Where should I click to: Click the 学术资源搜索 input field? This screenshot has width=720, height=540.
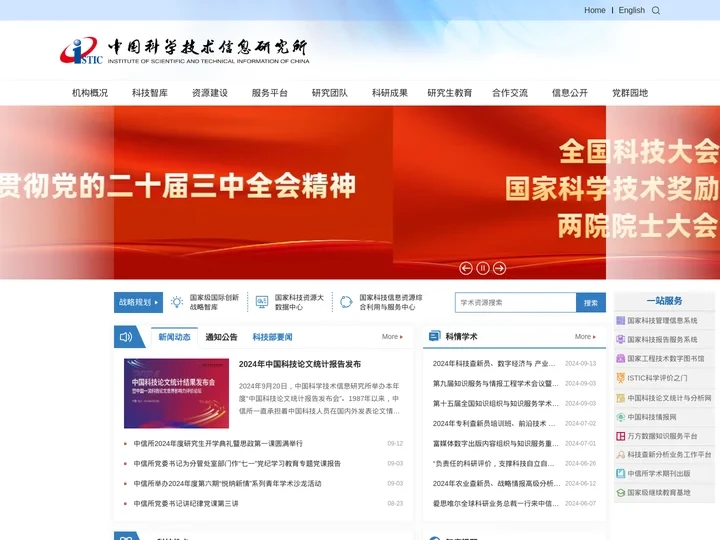[x=515, y=303]
